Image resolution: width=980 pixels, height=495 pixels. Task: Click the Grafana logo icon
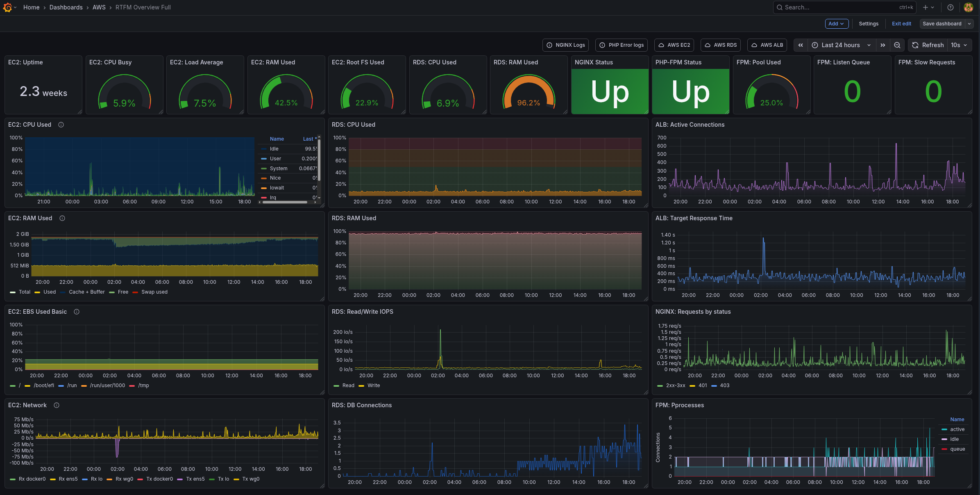coord(7,7)
